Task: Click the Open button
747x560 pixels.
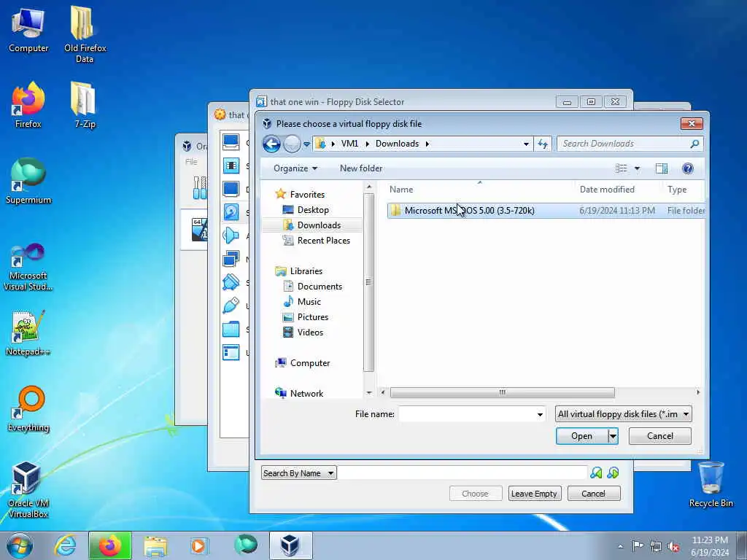Action: tap(581, 436)
